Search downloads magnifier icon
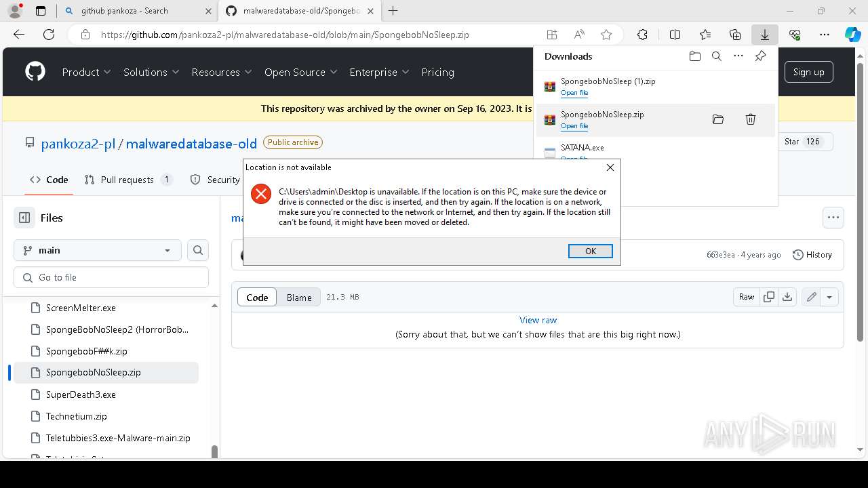Image resolution: width=868 pixels, height=488 pixels. click(x=716, y=56)
